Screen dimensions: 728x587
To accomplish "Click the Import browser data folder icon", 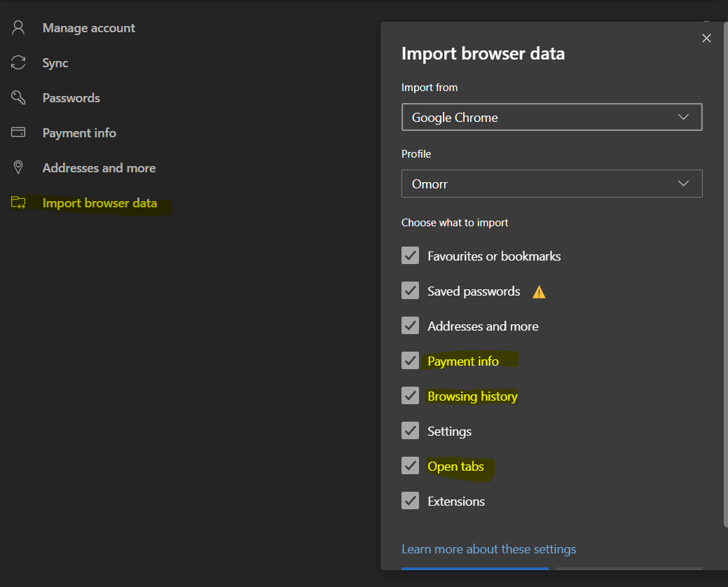I will [x=18, y=203].
